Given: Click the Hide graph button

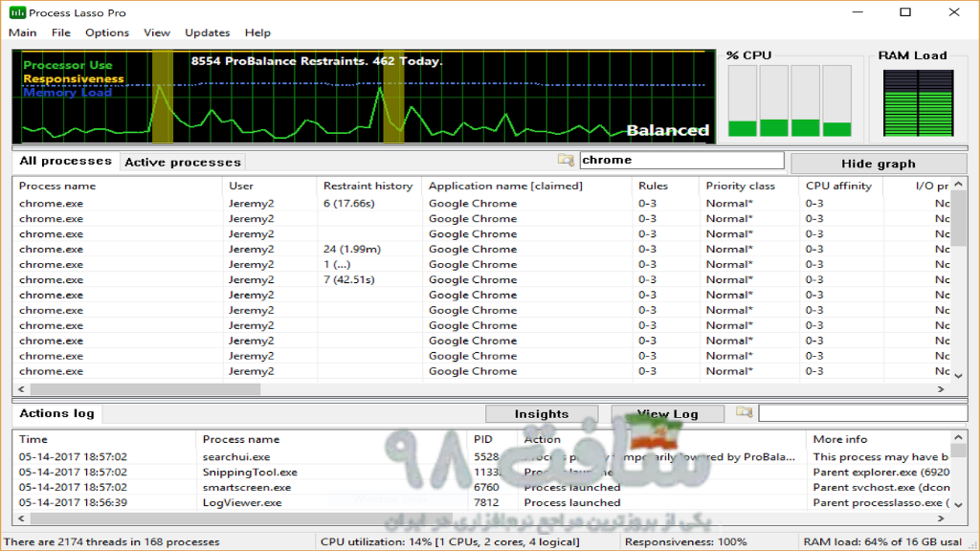Looking at the screenshot, I should 879,164.
